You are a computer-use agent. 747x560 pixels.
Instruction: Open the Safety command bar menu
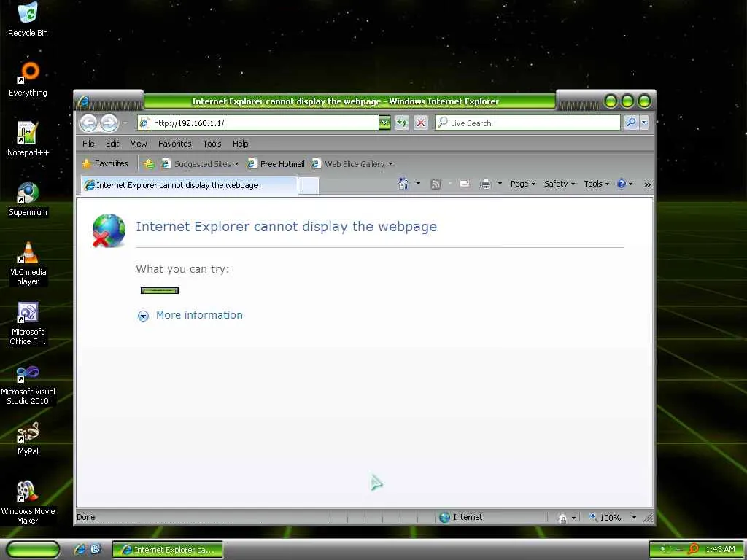click(560, 184)
